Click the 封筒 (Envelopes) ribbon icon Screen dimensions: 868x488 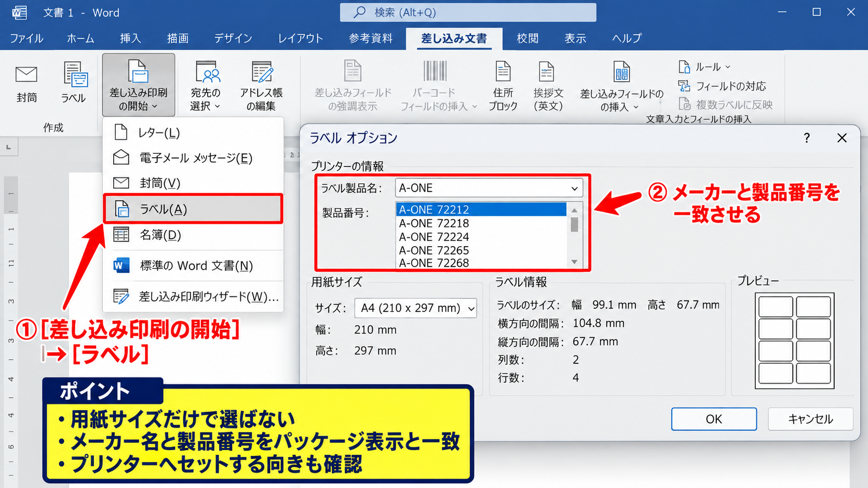pyautogui.click(x=26, y=83)
